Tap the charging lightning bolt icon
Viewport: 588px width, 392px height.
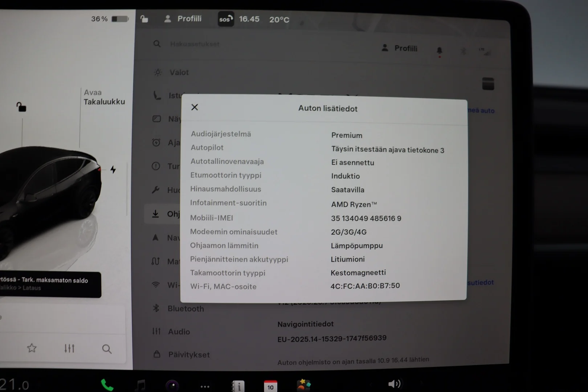point(113,169)
